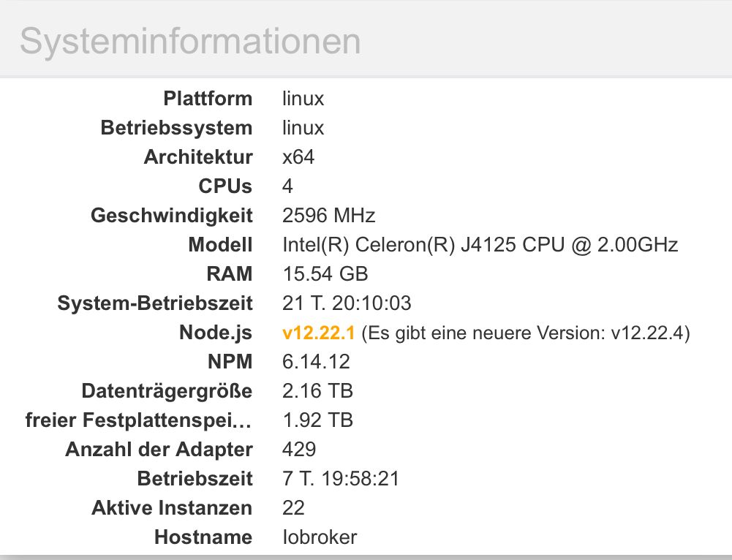Select the Node.js row label
Viewport: 732px width, 560px height.
tap(216, 333)
